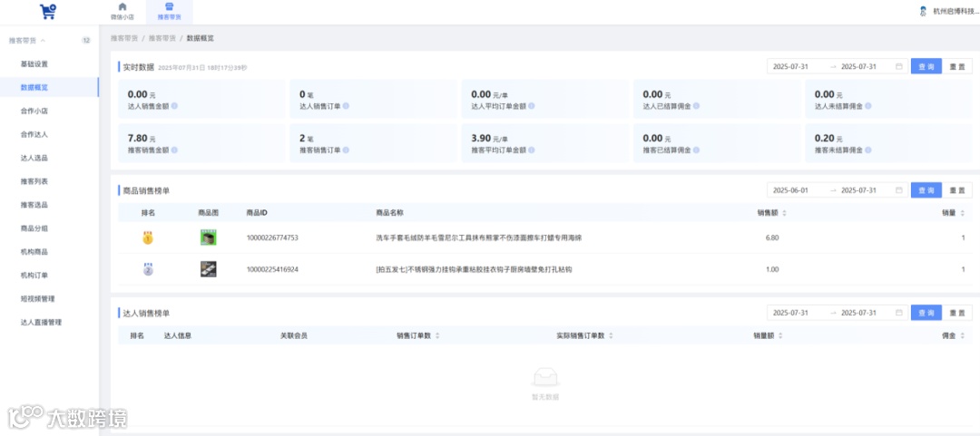Click 2025-06-01 start date in 商品销售榜单

790,189
